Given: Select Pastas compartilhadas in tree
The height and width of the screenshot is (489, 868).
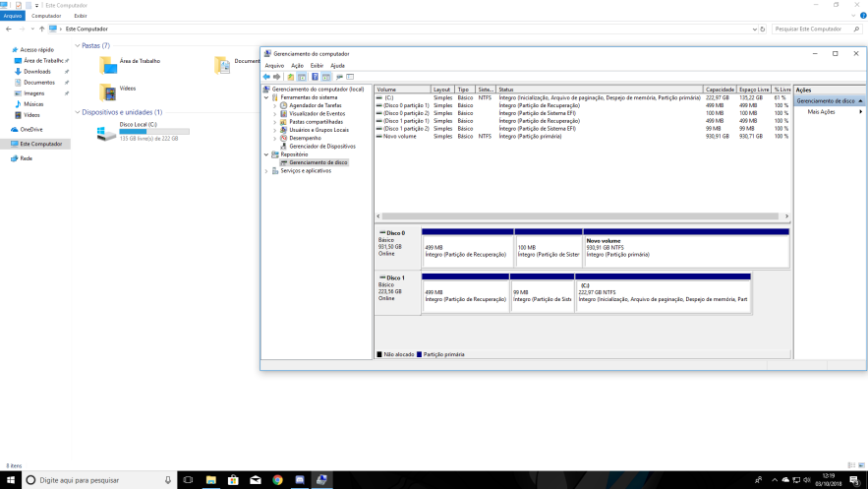Looking at the screenshot, I should (316, 122).
